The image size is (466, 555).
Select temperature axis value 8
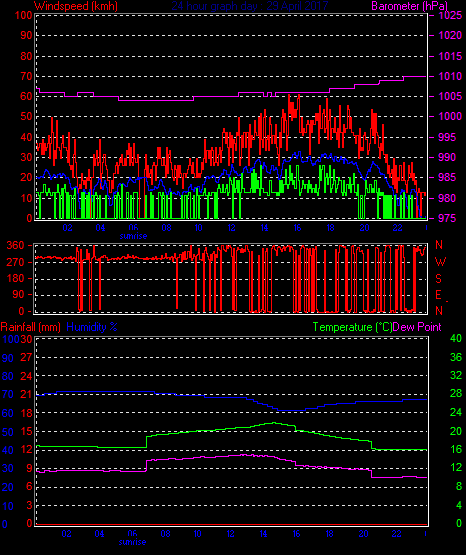coord(459,486)
